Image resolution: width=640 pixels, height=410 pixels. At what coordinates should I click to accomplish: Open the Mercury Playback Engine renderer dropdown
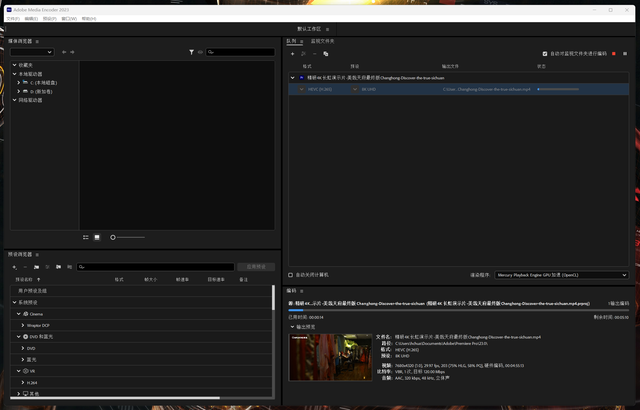pos(562,274)
